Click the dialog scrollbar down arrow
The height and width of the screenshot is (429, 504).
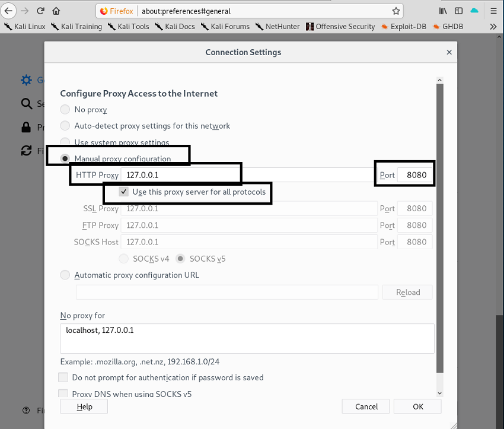[440, 393]
